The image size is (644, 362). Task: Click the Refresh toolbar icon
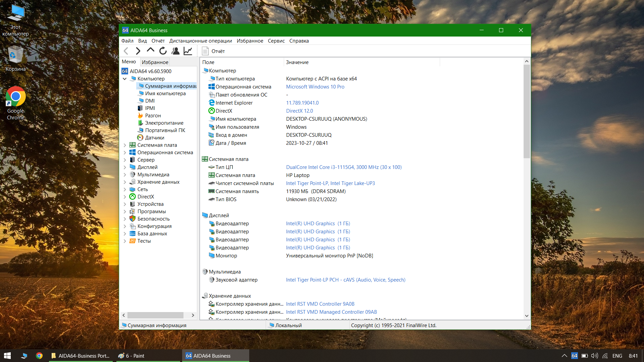pos(163,51)
